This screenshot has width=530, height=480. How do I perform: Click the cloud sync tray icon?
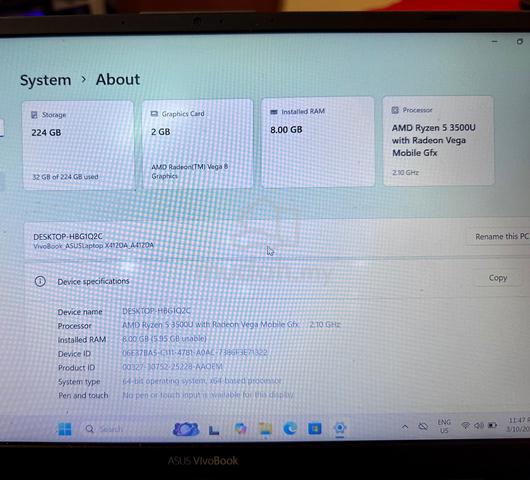(423, 427)
